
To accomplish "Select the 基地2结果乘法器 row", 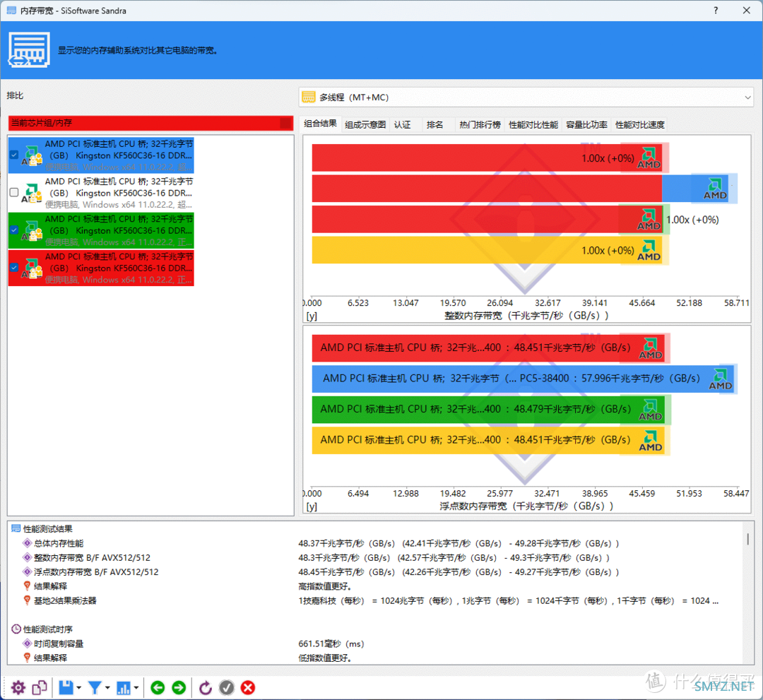I will click(x=374, y=600).
